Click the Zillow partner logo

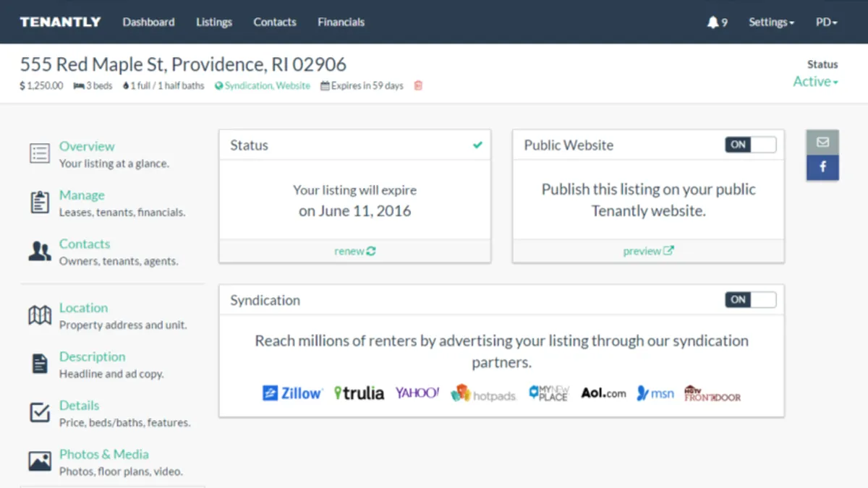click(x=292, y=393)
